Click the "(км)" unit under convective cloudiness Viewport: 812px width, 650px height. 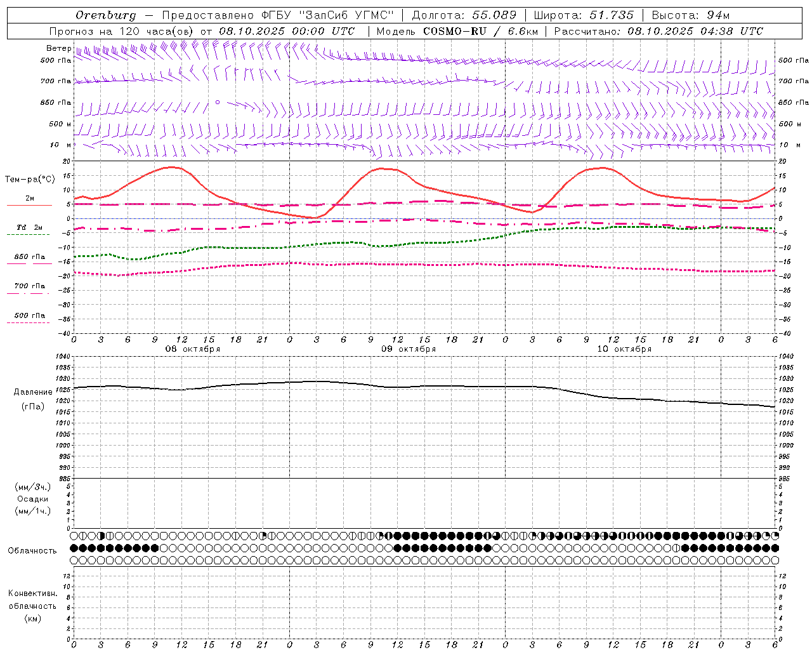pyautogui.click(x=33, y=618)
